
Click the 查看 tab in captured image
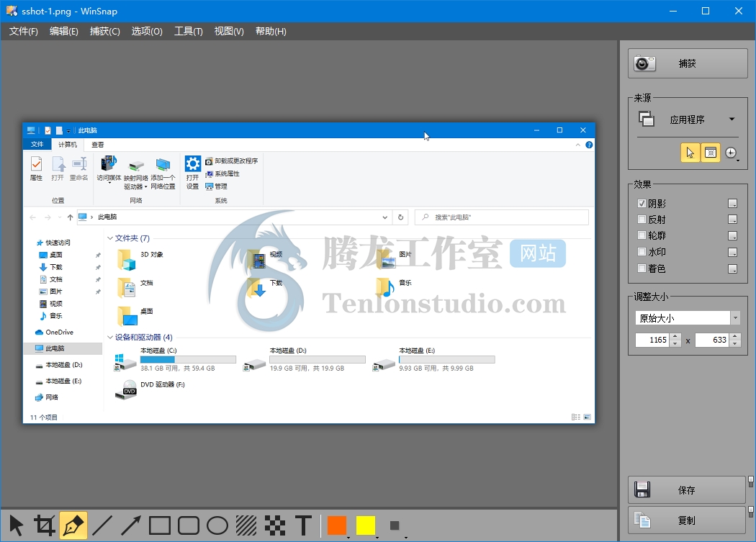point(98,145)
